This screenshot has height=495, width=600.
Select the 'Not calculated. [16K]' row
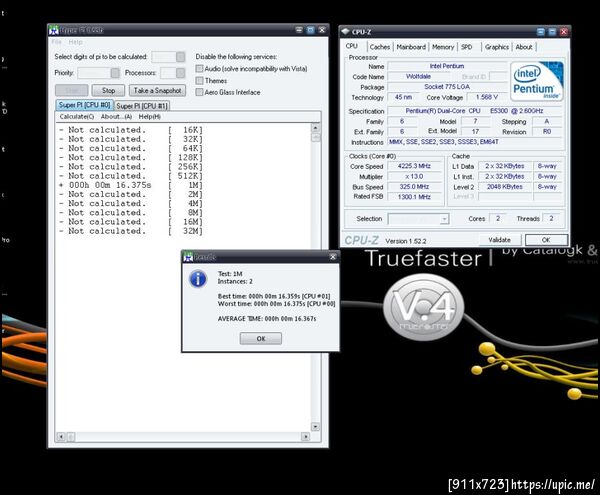tap(131, 130)
